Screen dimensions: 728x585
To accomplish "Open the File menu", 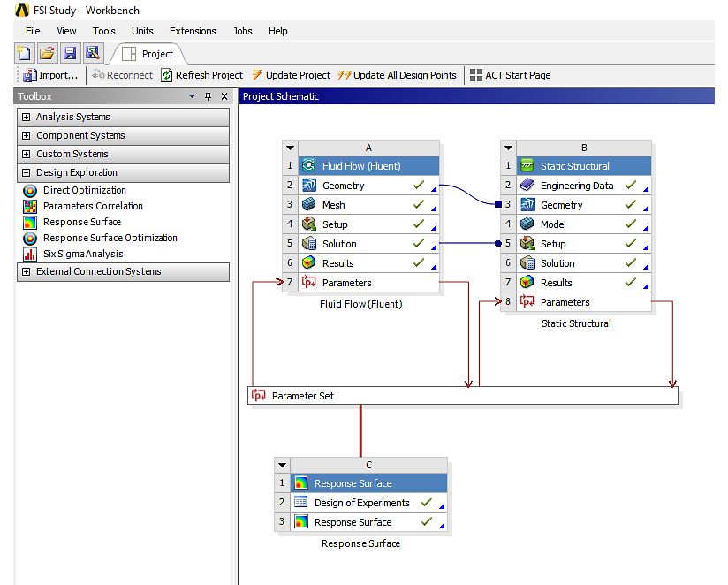I will click(33, 31).
